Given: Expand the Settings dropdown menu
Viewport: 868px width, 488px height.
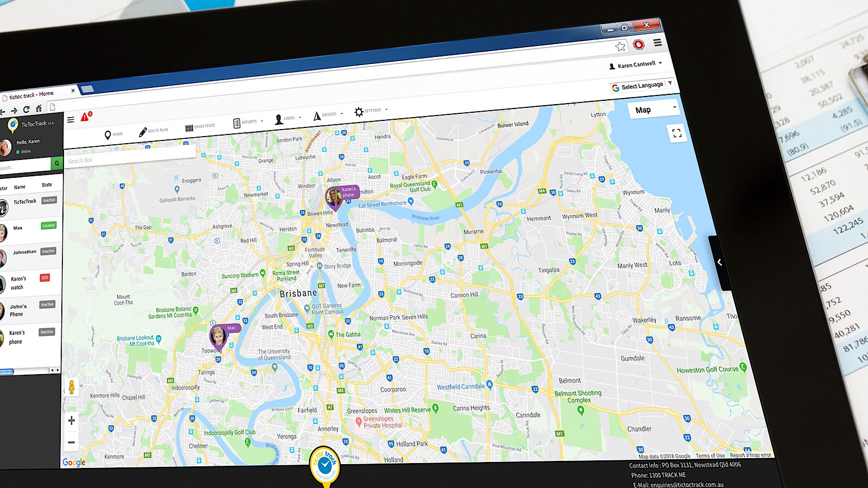Looking at the screenshot, I should (371, 111).
